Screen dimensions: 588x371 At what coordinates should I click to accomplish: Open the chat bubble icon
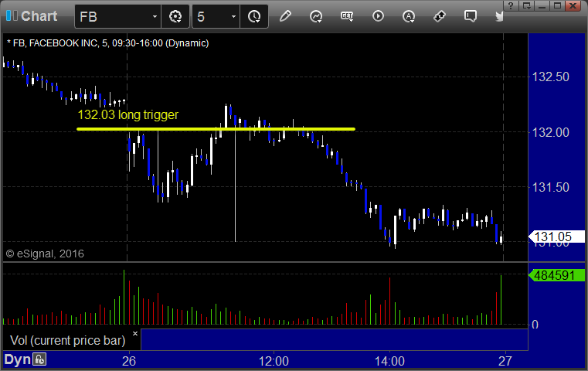click(x=471, y=16)
